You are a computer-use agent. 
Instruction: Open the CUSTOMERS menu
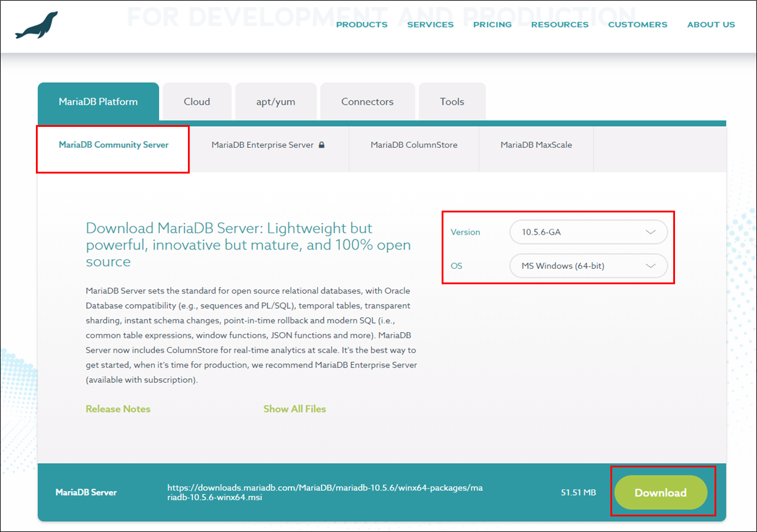tap(637, 25)
